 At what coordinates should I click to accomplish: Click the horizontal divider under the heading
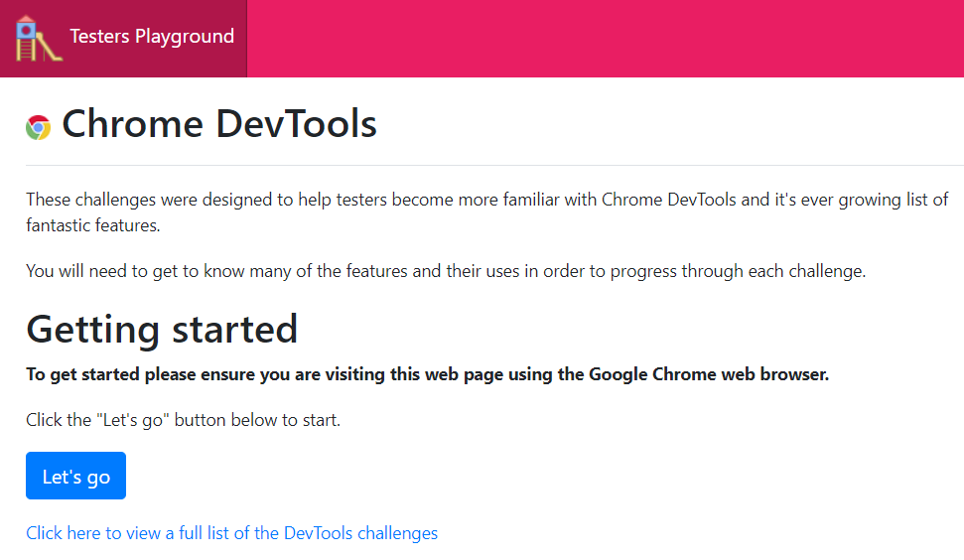pyautogui.click(x=496, y=165)
